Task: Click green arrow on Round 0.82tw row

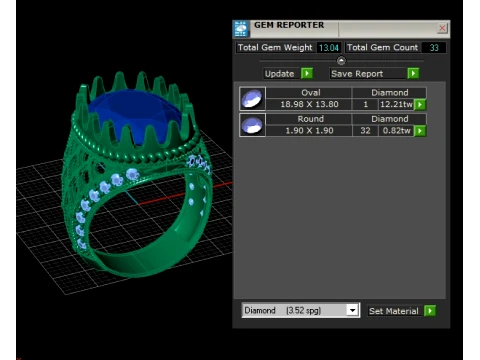Action: point(420,131)
